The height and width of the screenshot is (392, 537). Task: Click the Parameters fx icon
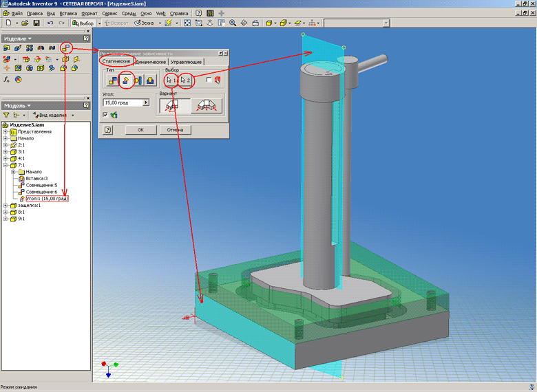click(x=6, y=79)
